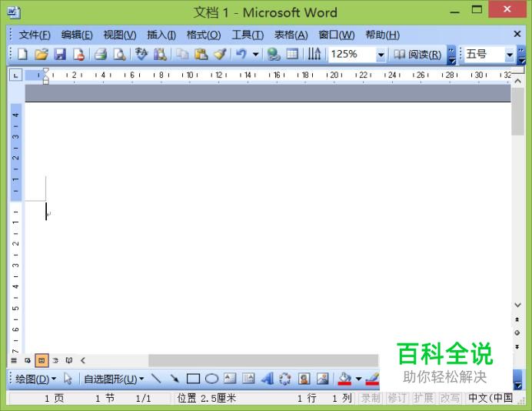Click the Permission icon next to Save
The width and height of the screenshot is (532, 411).
point(78,55)
